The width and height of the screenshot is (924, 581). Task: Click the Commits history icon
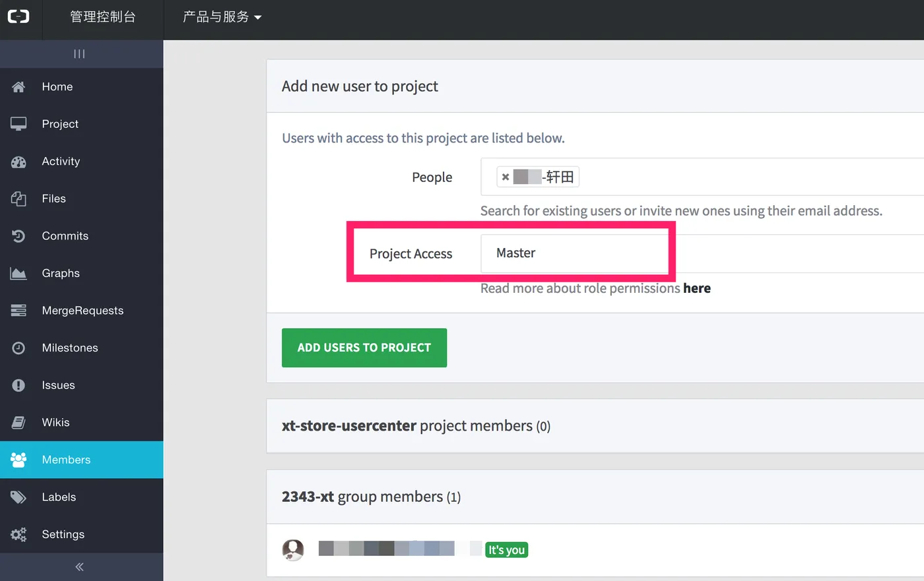coord(18,236)
